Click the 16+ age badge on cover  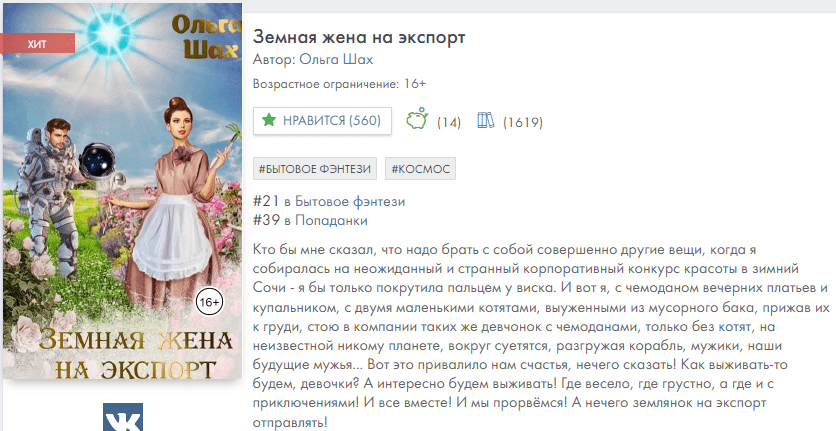tap(210, 302)
